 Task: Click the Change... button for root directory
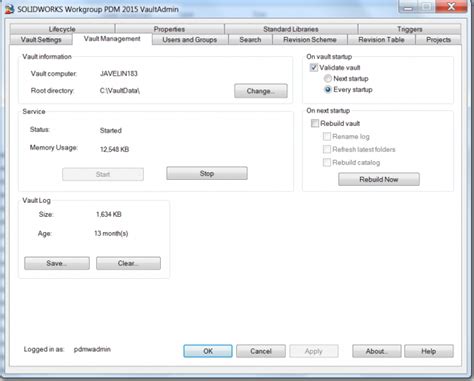point(261,91)
